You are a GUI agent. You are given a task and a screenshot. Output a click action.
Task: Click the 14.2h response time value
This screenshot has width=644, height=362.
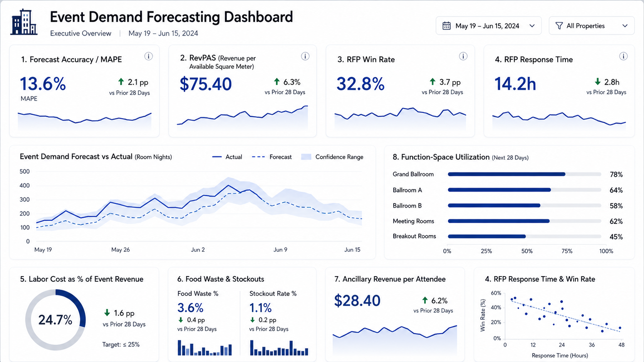click(515, 84)
